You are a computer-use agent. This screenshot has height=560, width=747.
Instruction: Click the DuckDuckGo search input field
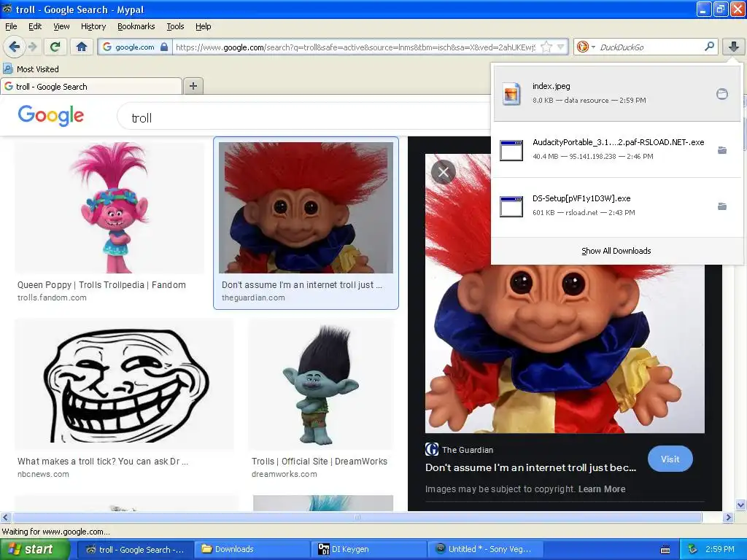(x=650, y=47)
